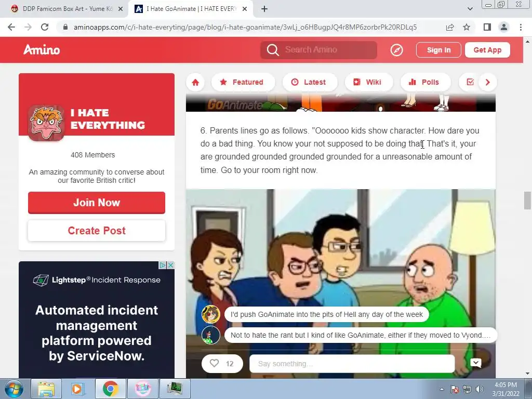Screen dimensions: 532x399
Task: Click the volume speaker tray icon
Action: [480, 389]
